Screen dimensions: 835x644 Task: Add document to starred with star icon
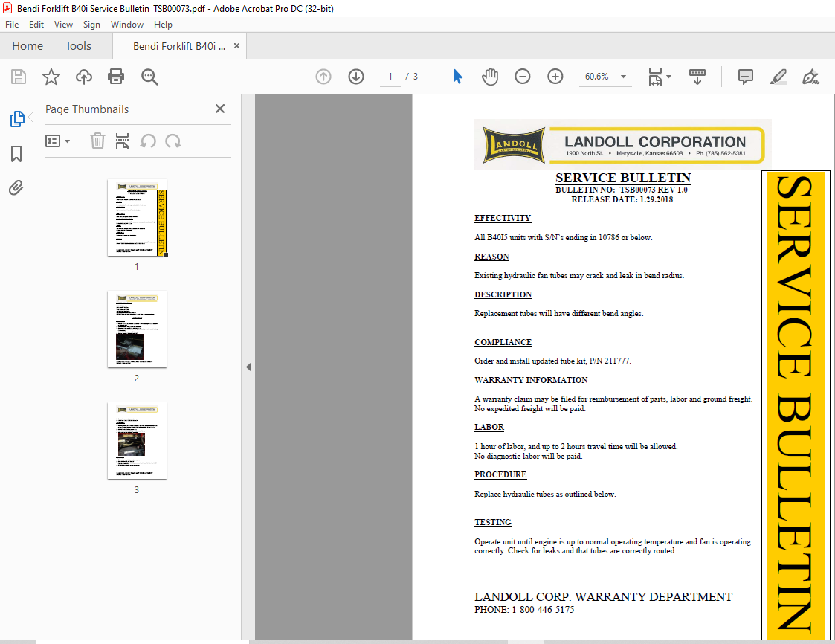point(51,77)
